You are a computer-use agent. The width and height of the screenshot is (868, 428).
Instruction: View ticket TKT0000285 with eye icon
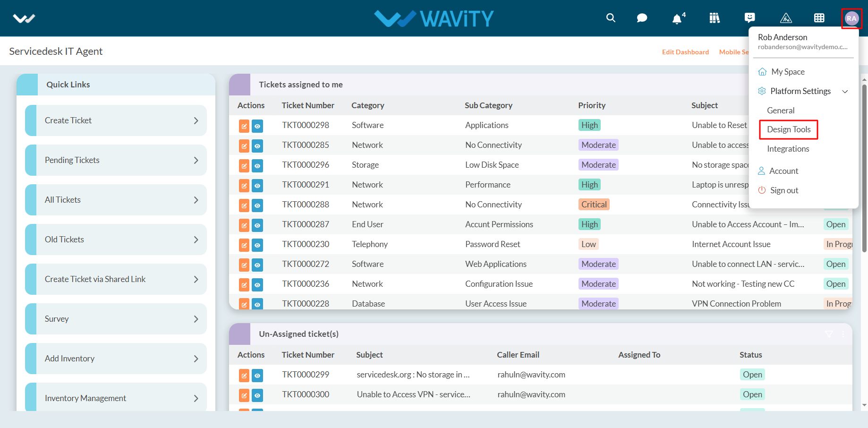coord(257,146)
